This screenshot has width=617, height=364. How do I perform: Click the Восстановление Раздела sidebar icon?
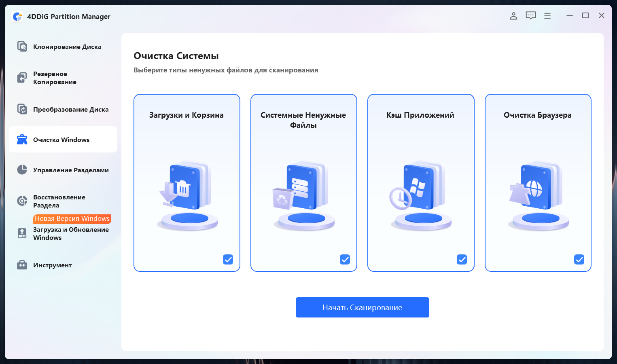(22, 201)
